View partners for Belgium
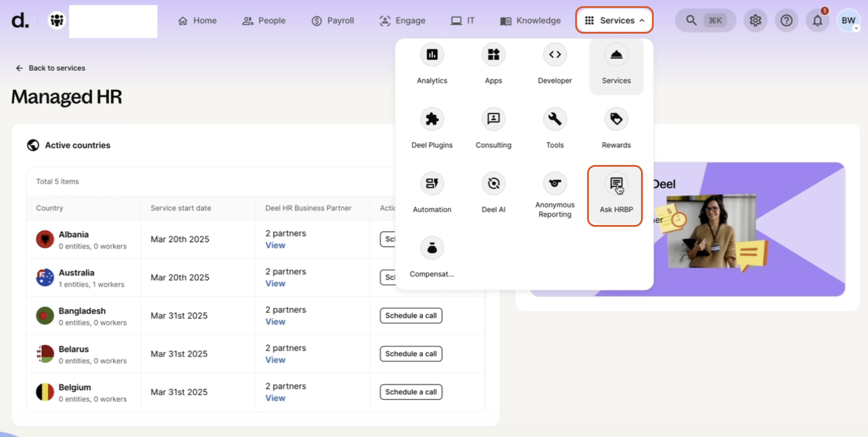The image size is (868, 437). [275, 398]
